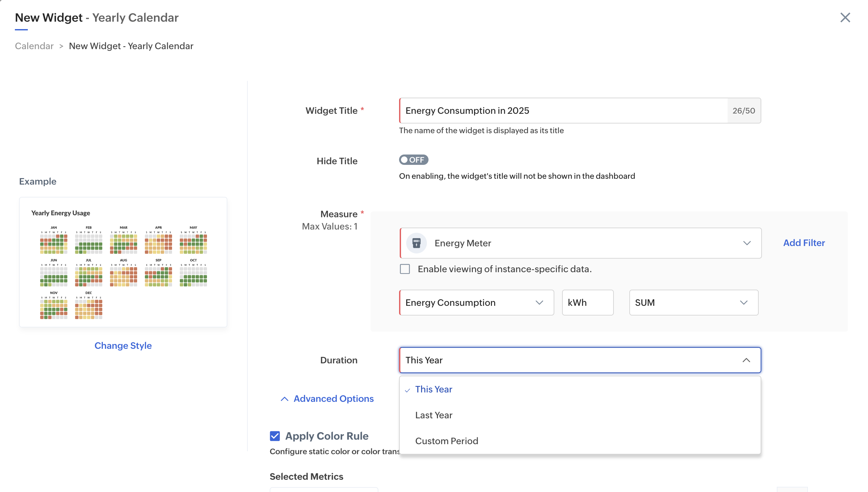
Task: Close the New Widget dialog
Action: pos(845,17)
